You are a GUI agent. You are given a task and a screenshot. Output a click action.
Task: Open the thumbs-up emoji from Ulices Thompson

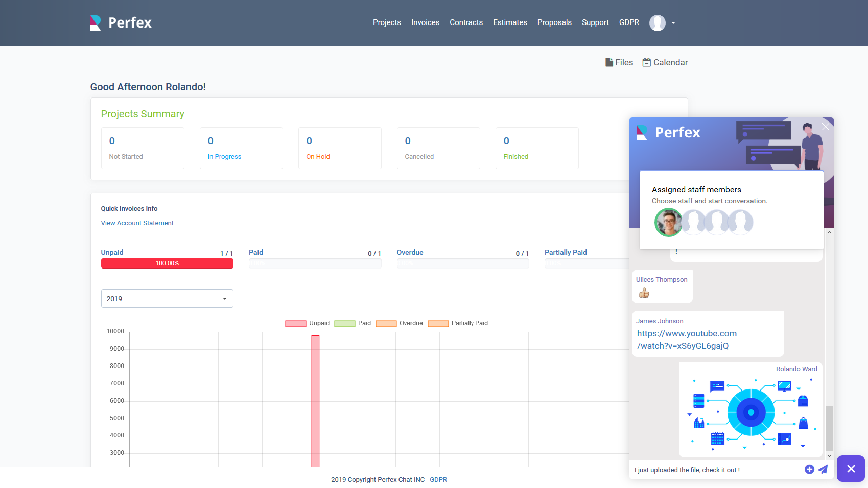pos(643,292)
